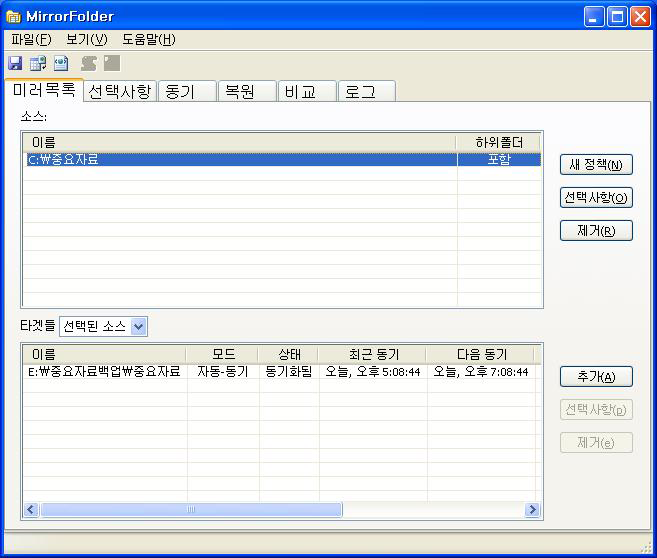
Task: Close the MirrorFolder window
Action: pos(641,17)
